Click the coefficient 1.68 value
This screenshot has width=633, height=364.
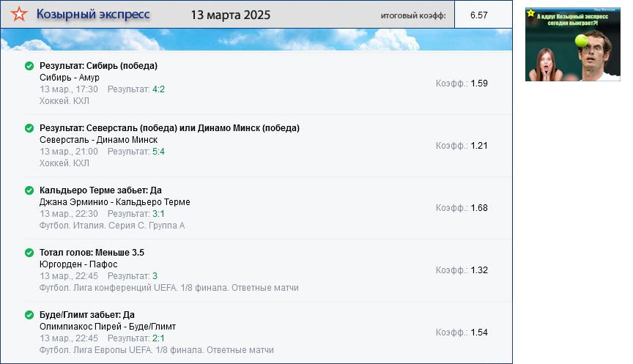[x=479, y=208]
